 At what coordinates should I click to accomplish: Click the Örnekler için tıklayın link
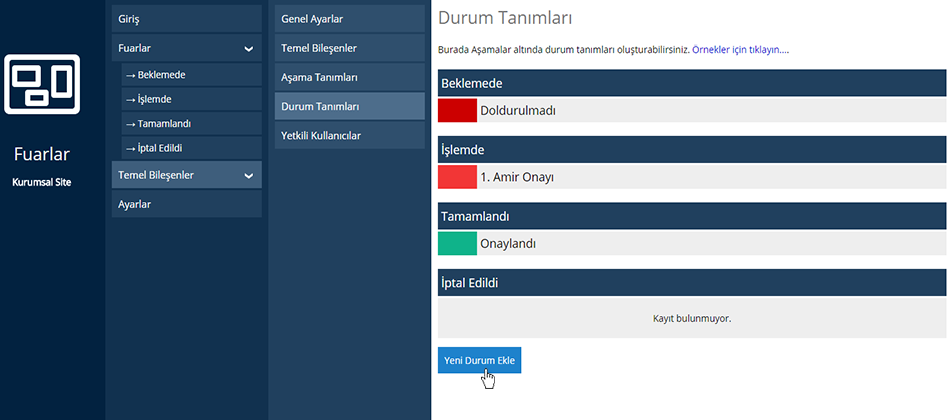click(740, 50)
